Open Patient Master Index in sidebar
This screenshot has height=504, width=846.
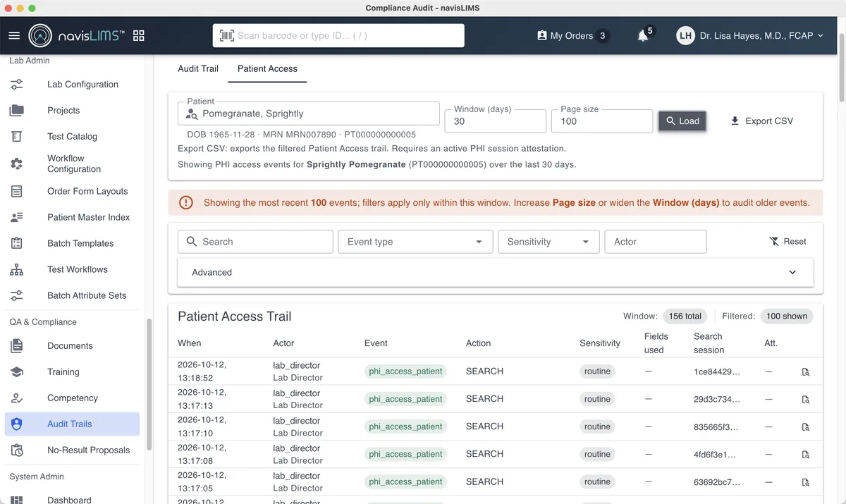(72, 217)
